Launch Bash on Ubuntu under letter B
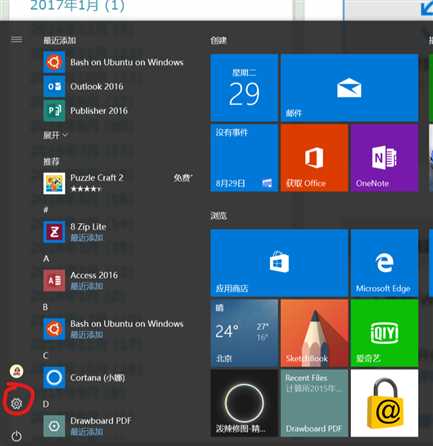Screen dimensions: 433x446 point(113,329)
